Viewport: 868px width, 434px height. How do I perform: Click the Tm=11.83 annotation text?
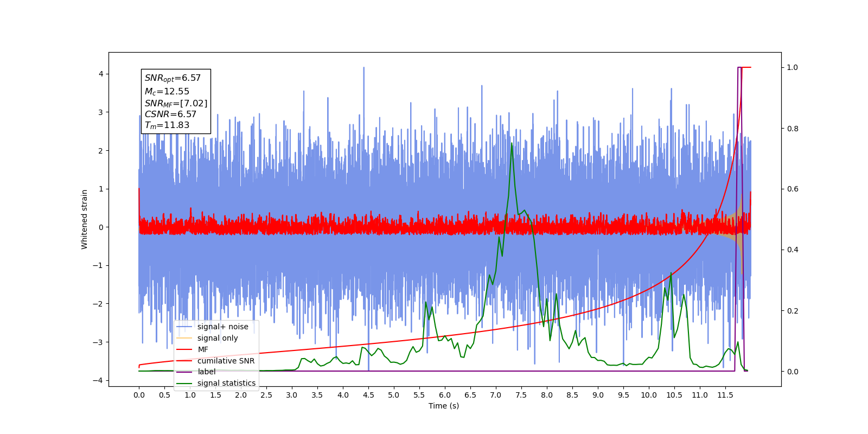click(167, 125)
